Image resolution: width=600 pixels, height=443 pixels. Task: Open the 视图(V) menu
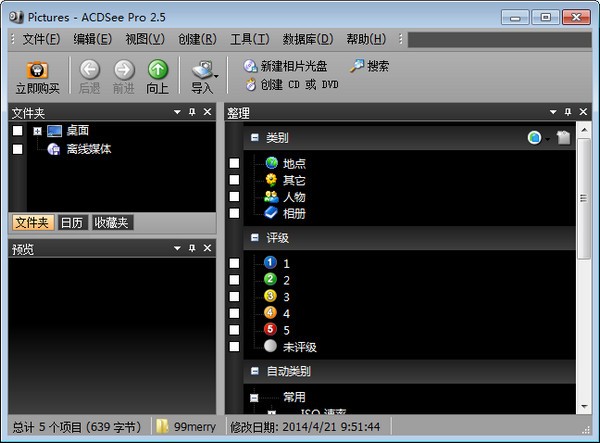pyautogui.click(x=145, y=39)
